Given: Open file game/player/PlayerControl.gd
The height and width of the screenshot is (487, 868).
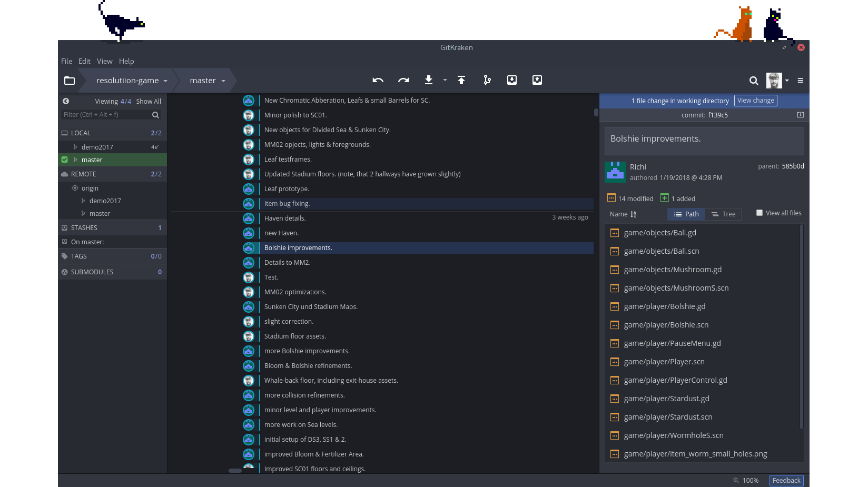Looking at the screenshot, I should 676,380.
